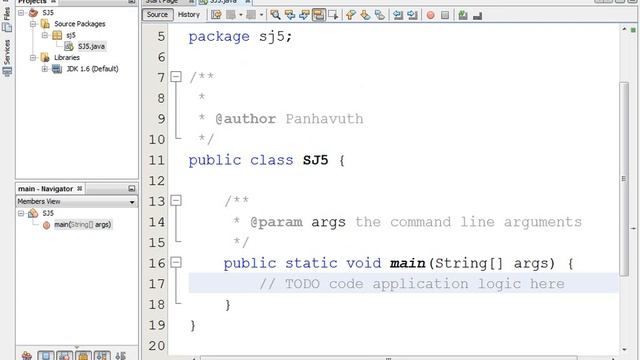The width and height of the screenshot is (640, 360).
Task: Click Find Selection magnifier icon
Action: coord(276,15)
